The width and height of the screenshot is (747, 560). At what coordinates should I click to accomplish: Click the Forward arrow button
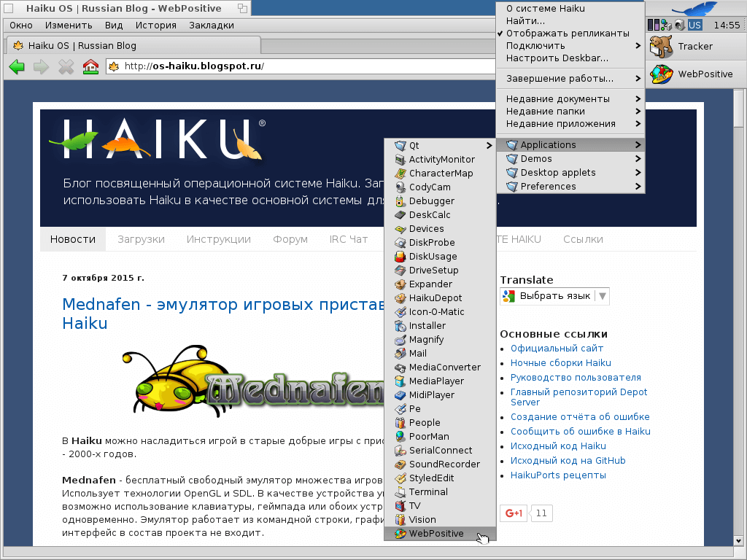41,66
